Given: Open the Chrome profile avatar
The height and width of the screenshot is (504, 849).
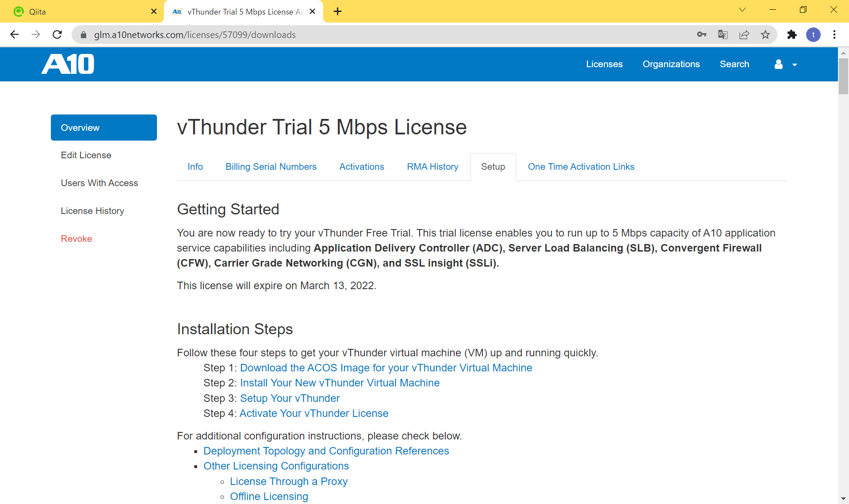Looking at the screenshot, I should (813, 34).
